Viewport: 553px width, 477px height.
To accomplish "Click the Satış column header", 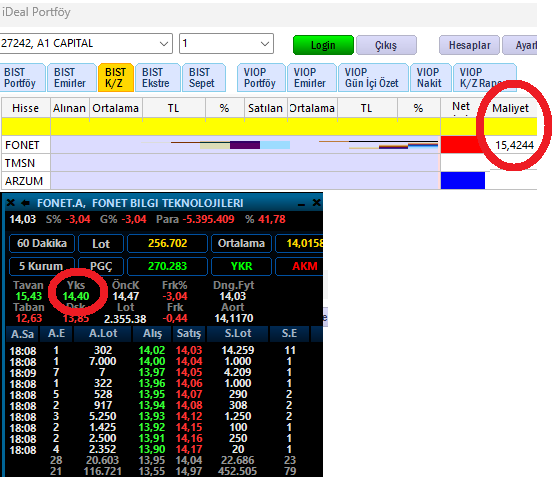I will pyautogui.click(x=189, y=334).
